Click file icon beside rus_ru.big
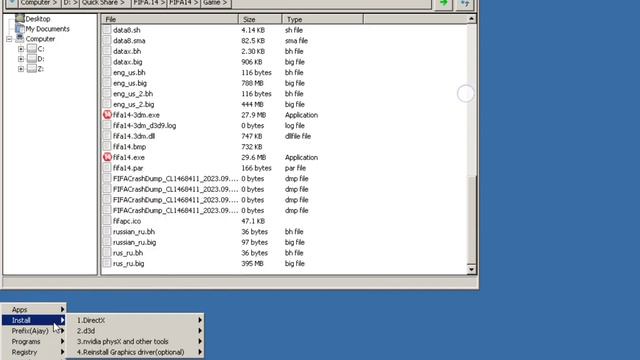This screenshot has width=640, height=360. pyautogui.click(x=107, y=263)
